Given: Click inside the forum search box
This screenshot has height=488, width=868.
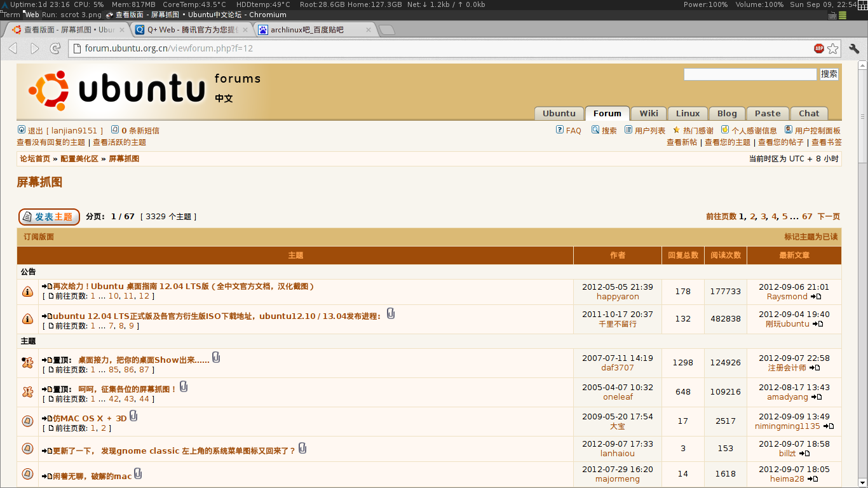Looking at the screenshot, I should [x=750, y=74].
